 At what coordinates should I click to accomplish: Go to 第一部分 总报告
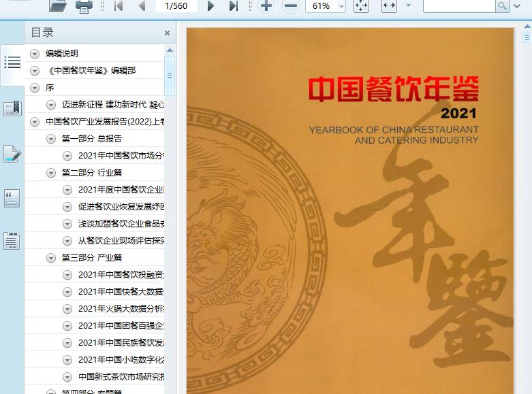click(91, 139)
